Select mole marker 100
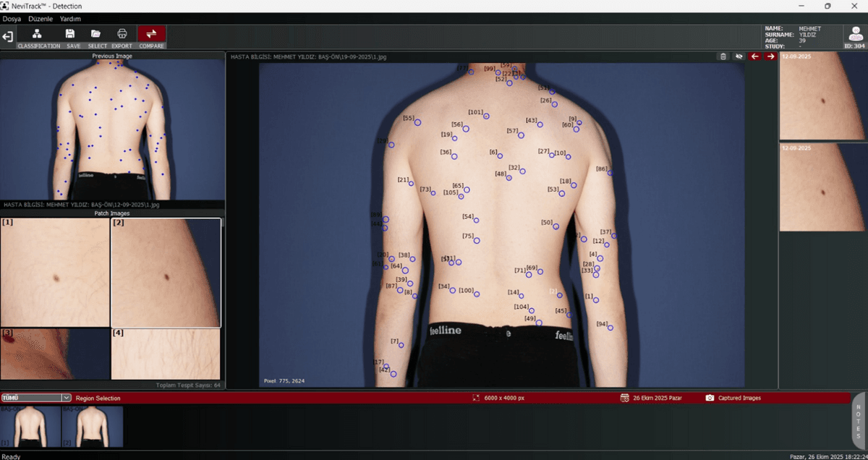Image resolution: width=868 pixels, height=460 pixels. pos(477,294)
